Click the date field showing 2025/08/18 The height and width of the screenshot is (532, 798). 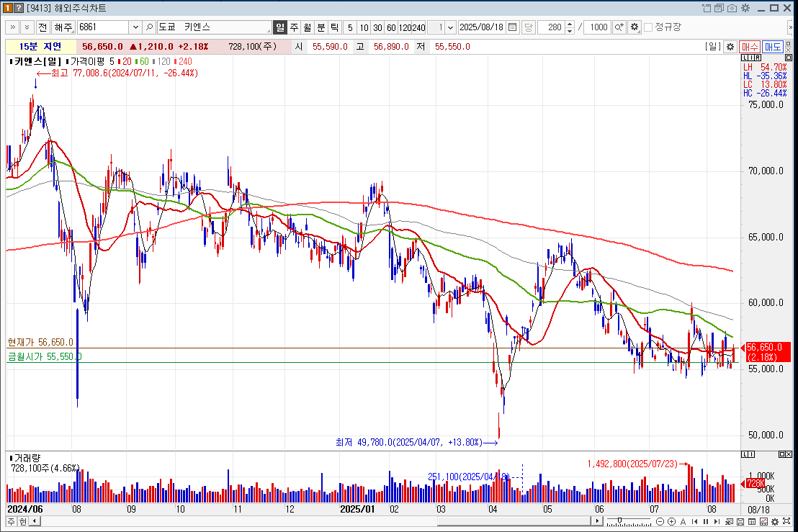tap(482, 27)
